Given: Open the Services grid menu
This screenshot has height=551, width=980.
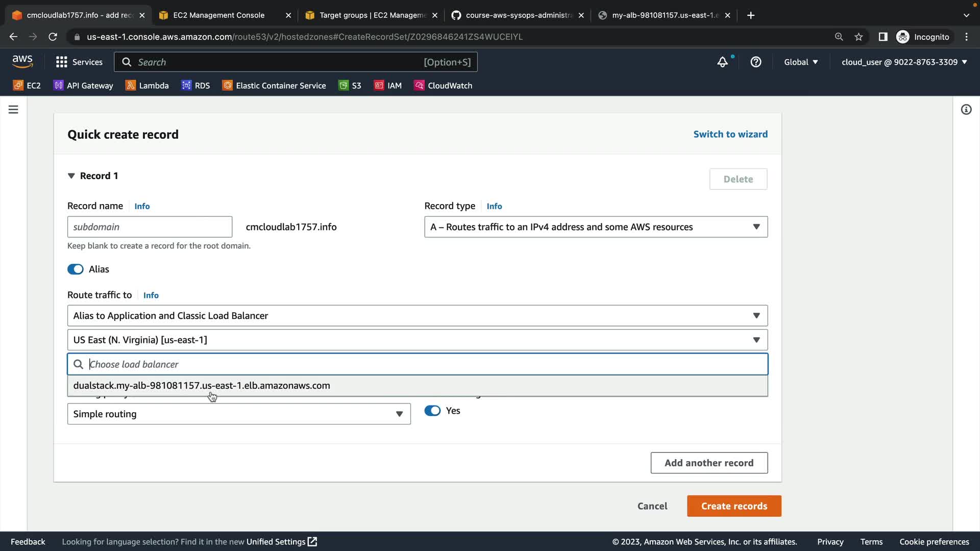Looking at the screenshot, I should click(79, 62).
